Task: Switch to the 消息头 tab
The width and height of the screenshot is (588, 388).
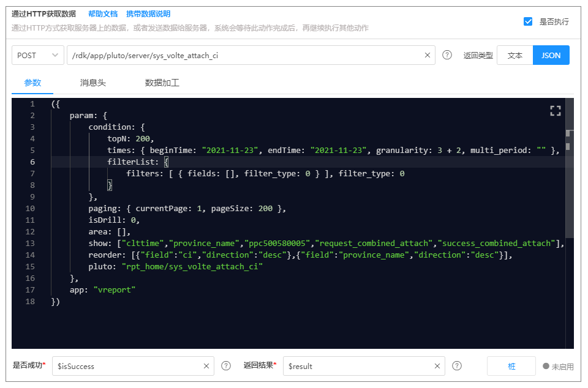Action: tap(92, 83)
